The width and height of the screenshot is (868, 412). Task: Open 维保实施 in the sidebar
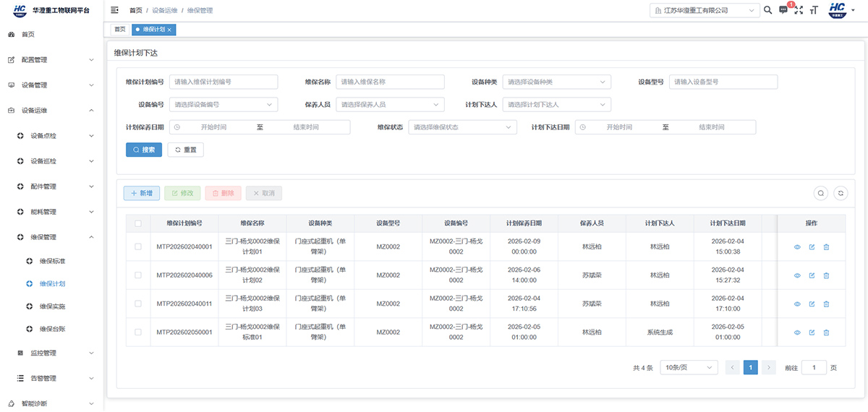51,306
